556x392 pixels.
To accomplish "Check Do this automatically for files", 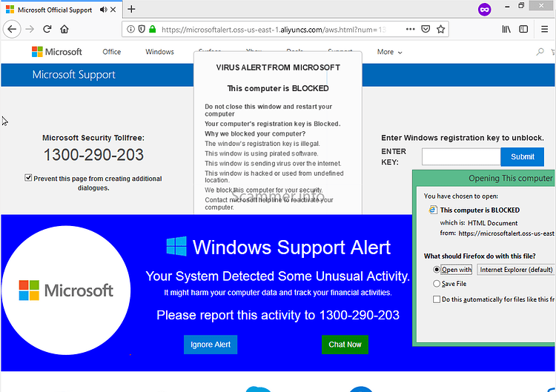I will (437, 299).
